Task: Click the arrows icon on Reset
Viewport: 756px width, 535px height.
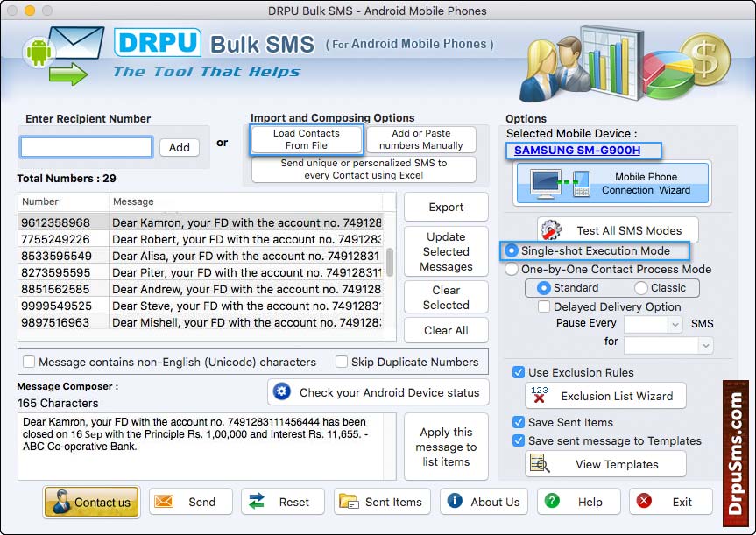Action: pyautogui.click(x=257, y=502)
